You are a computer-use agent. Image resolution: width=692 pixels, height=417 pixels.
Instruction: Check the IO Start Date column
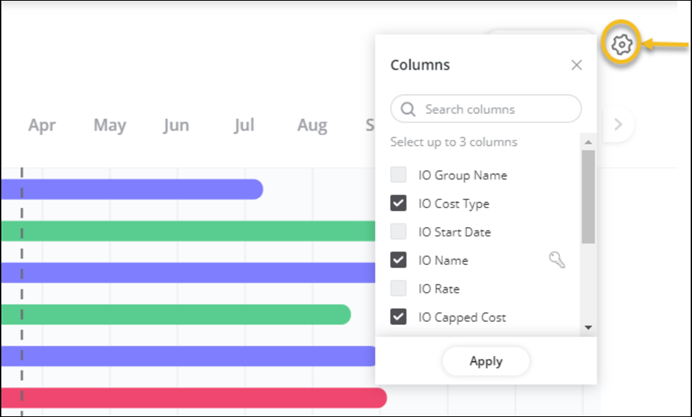point(399,232)
